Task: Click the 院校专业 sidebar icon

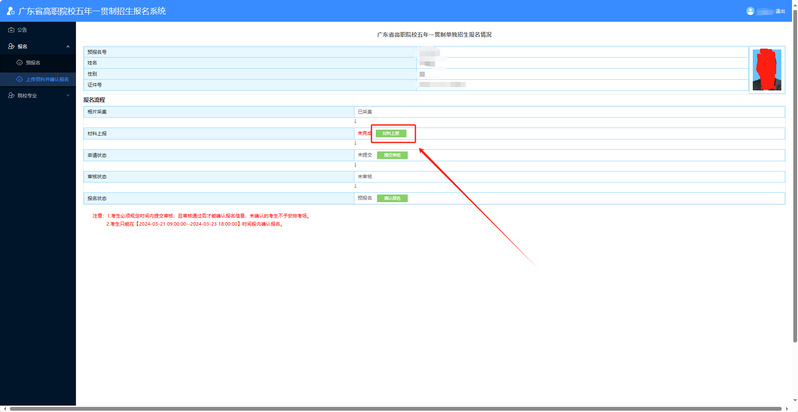Action: (x=10, y=95)
